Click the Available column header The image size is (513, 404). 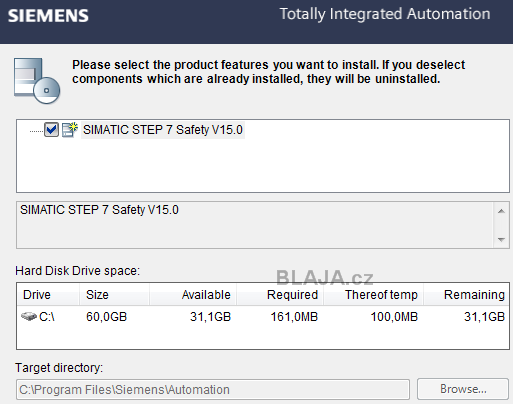tap(193, 295)
